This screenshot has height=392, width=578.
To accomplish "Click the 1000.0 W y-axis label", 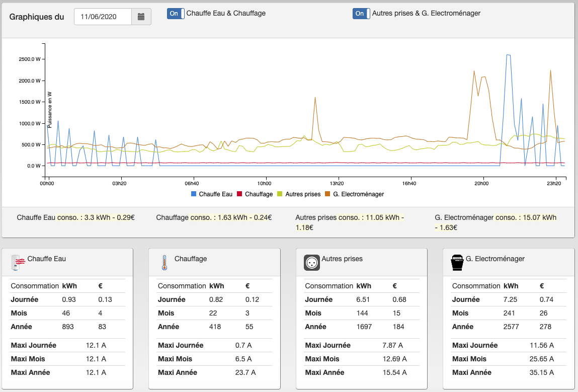I will point(30,123).
